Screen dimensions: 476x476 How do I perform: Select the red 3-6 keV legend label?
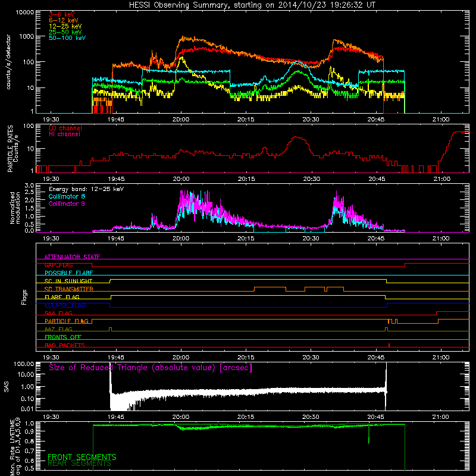[x=62, y=14]
